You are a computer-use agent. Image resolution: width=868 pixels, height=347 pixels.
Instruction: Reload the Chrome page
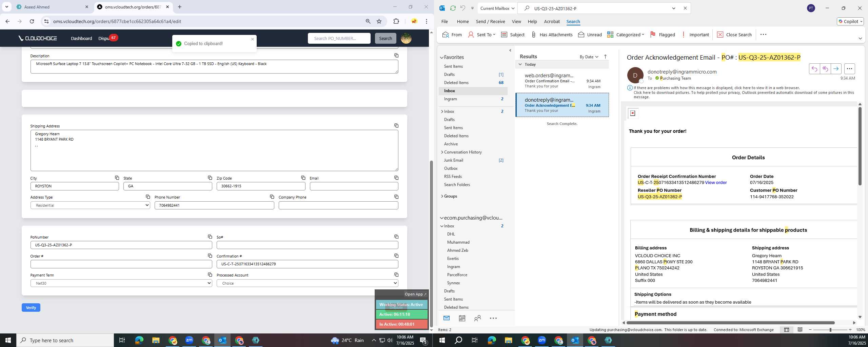coord(32,21)
